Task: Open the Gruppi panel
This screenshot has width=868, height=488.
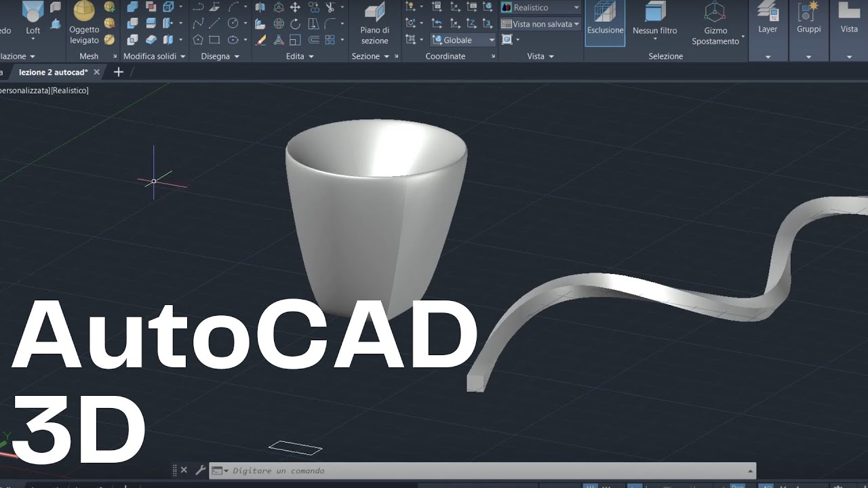Action: pos(808,30)
